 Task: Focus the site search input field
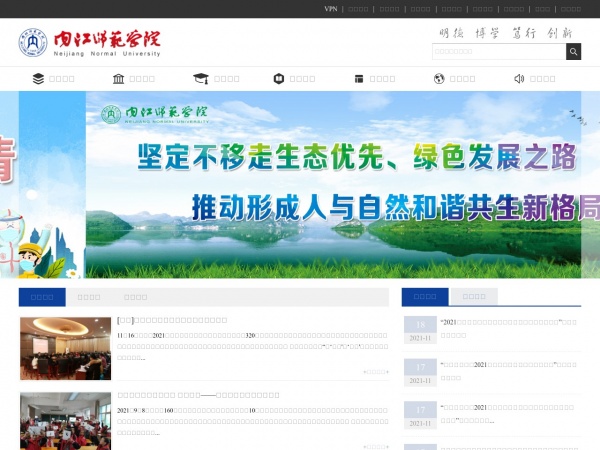click(x=498, y=52)
